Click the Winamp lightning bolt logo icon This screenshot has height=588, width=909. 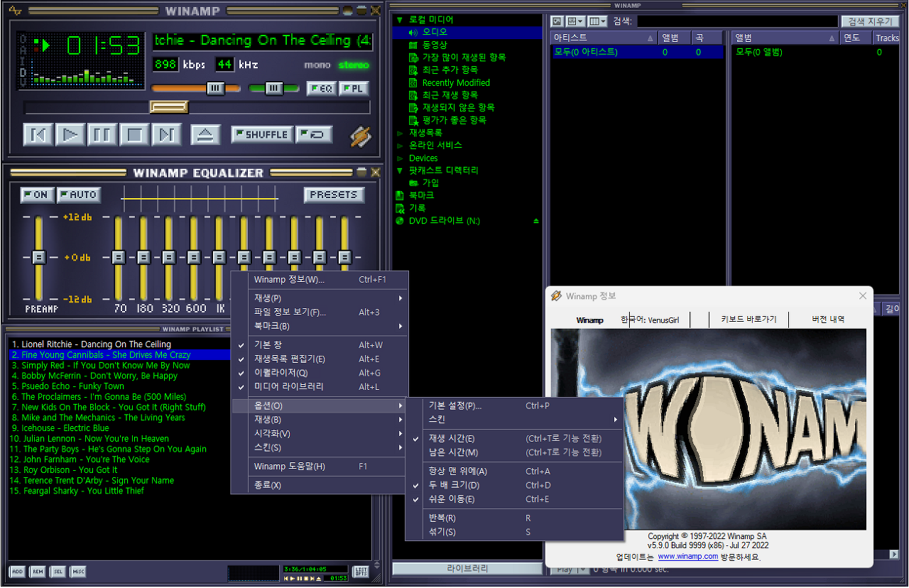[x=361, y=135]
